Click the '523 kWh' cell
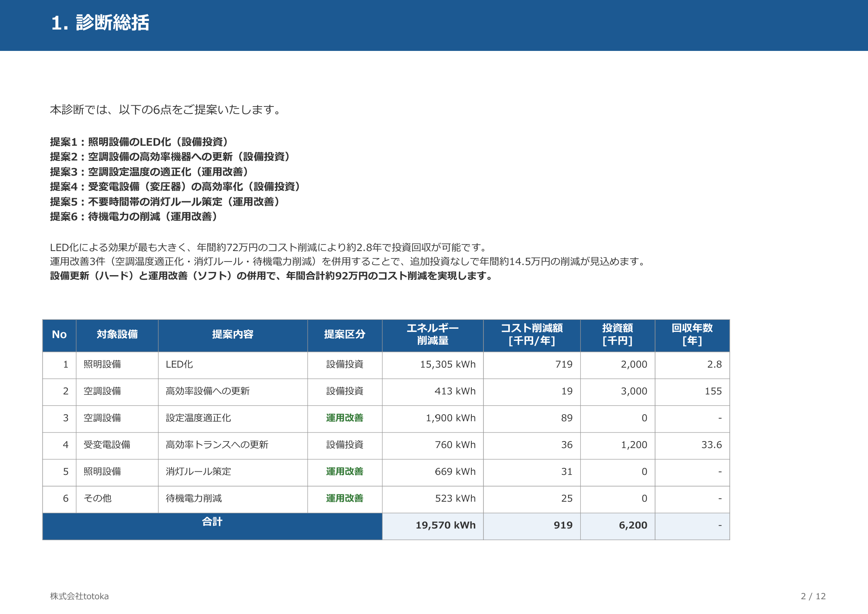 [x=432, y=499]
